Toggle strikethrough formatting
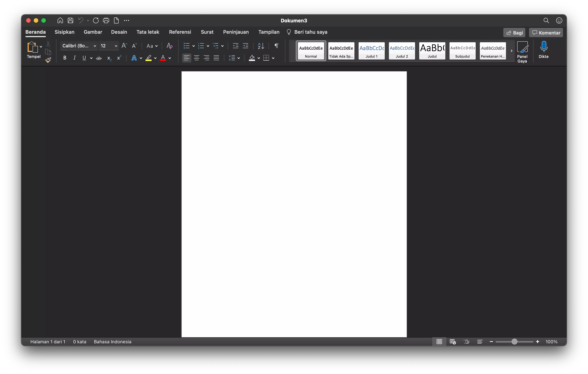Viewport: 588px width, 374px height. point(99,58)
